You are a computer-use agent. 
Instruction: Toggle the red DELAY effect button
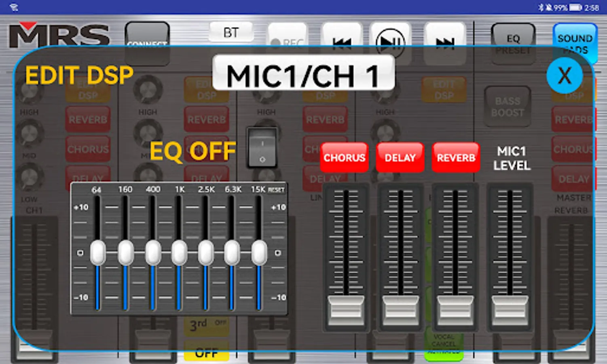(400, 157)
